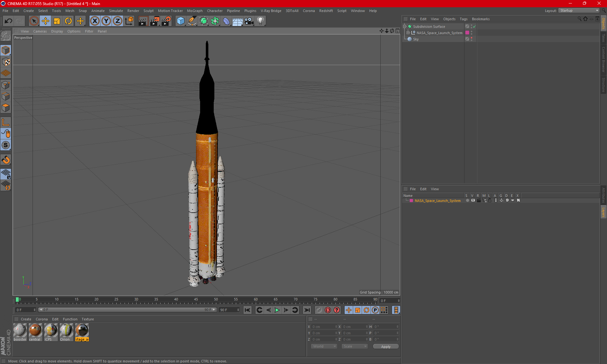
Task: Activate the Move tool
Action: 46,21
